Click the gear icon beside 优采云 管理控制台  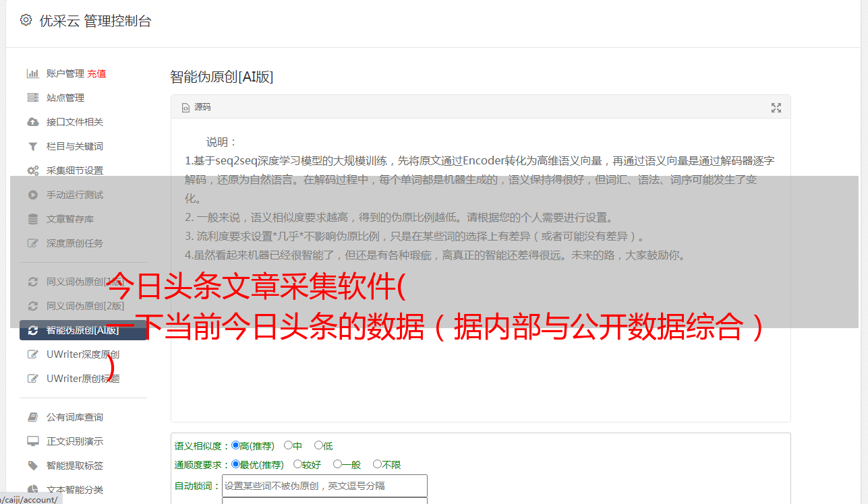point(26,20)
